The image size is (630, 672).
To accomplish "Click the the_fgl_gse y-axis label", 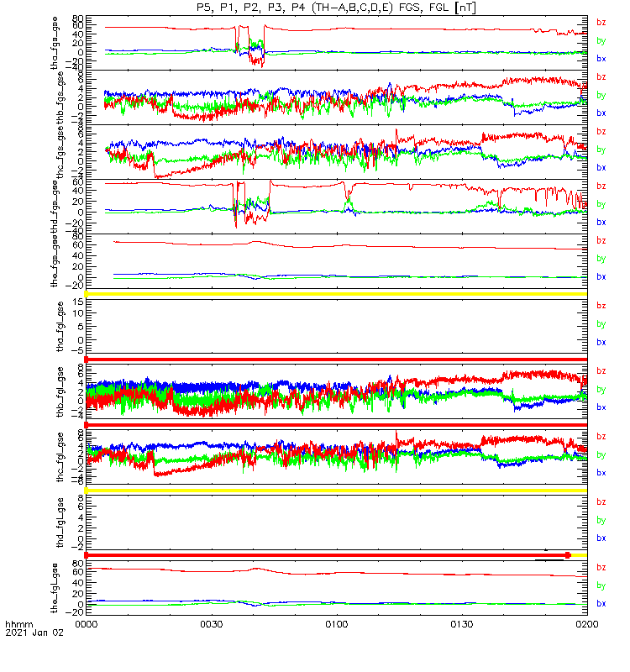I will (55, 588).
